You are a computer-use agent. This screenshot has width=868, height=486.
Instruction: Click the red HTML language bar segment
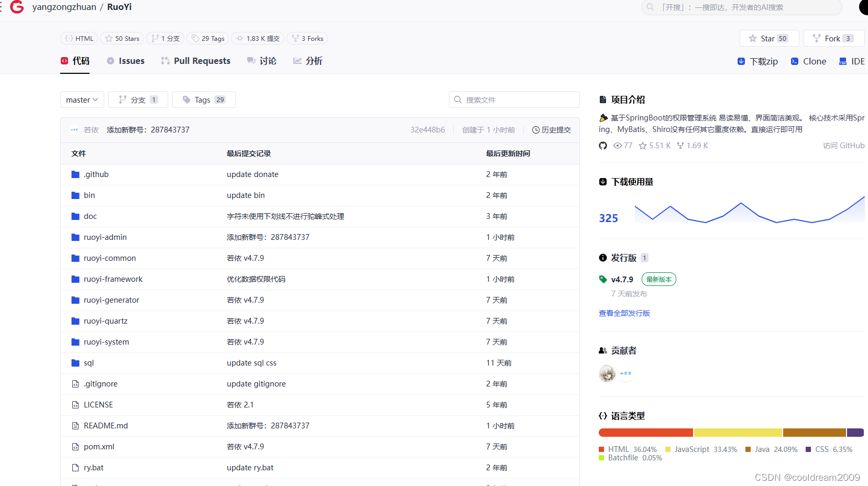[x=646, y=433]
